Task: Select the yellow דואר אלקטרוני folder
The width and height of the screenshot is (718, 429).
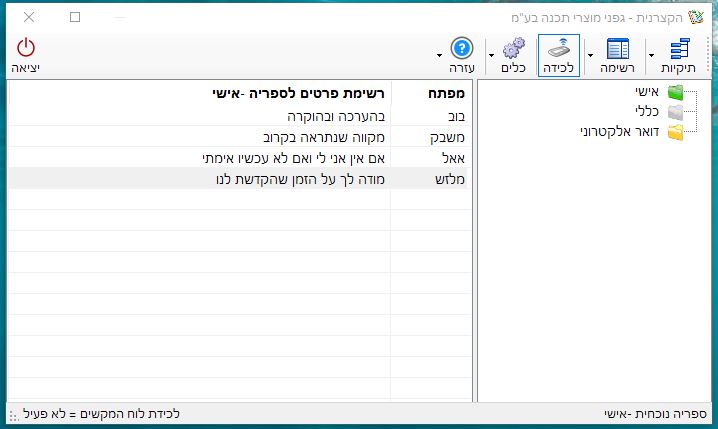Action: 677,132
